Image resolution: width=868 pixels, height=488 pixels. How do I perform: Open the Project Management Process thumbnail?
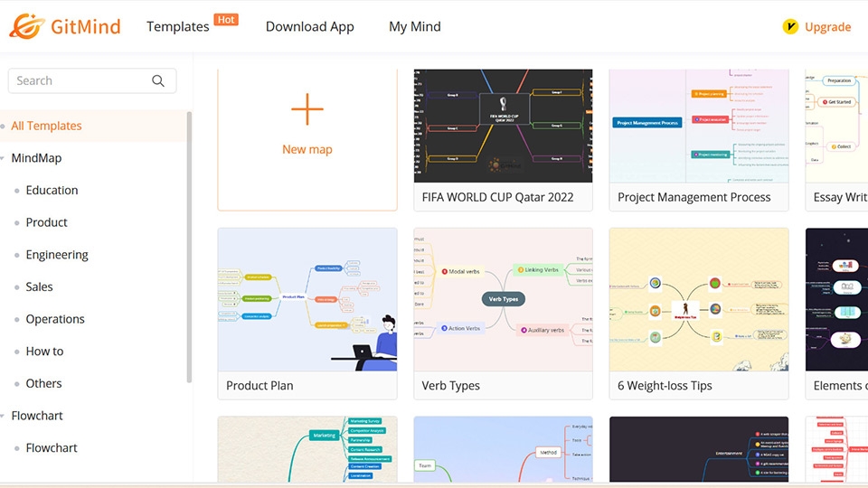click(699, 126)
